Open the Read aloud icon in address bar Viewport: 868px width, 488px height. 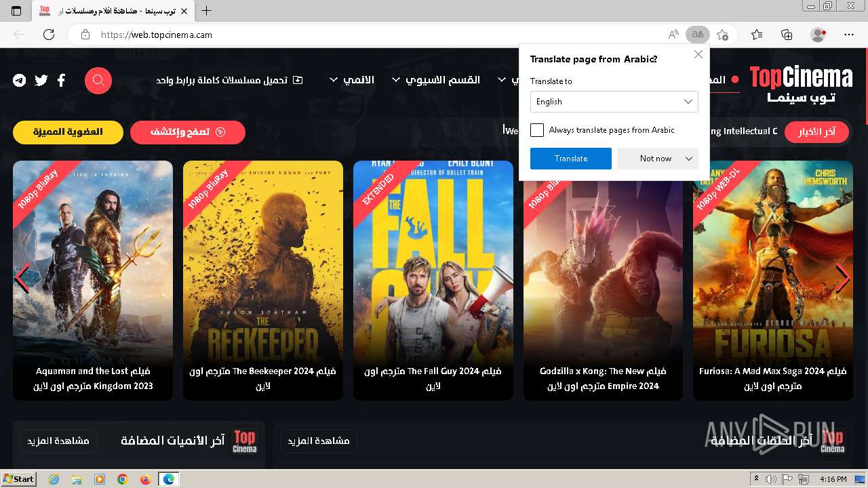pyautogui.click(x=673, y=35)
